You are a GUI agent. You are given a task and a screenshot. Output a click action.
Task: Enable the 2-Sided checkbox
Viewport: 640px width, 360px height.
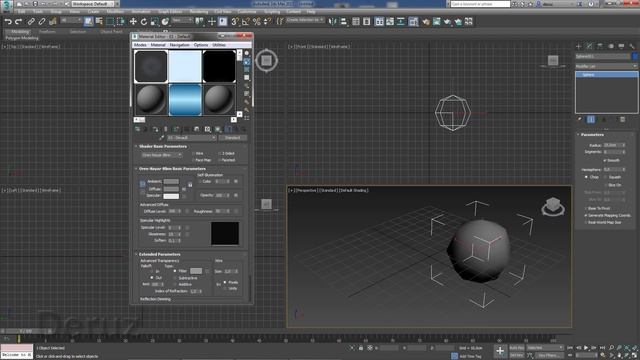click(x=220, y=153)
